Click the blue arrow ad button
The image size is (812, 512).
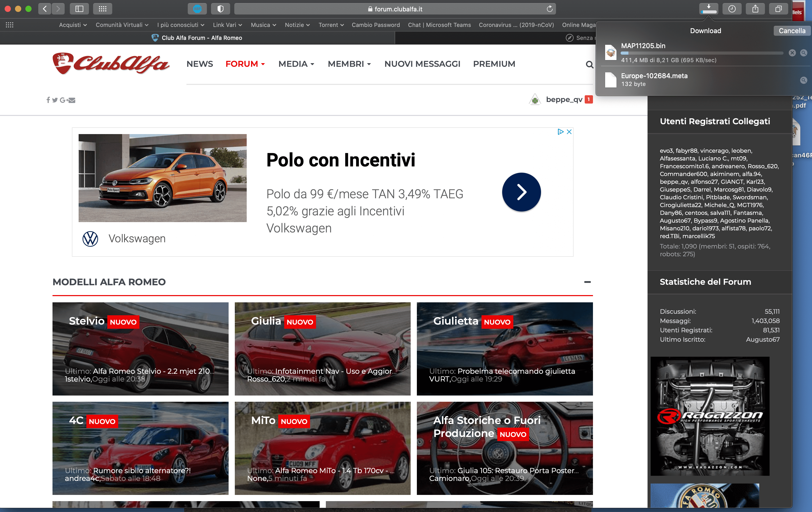coord(521,192)
